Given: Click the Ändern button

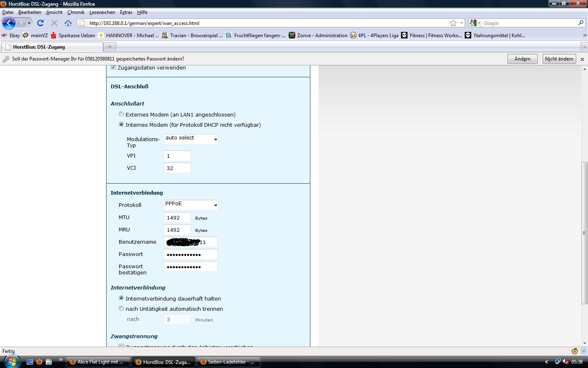Looking at the screenshot, I should pyautogui.click(x=522, y=59).
